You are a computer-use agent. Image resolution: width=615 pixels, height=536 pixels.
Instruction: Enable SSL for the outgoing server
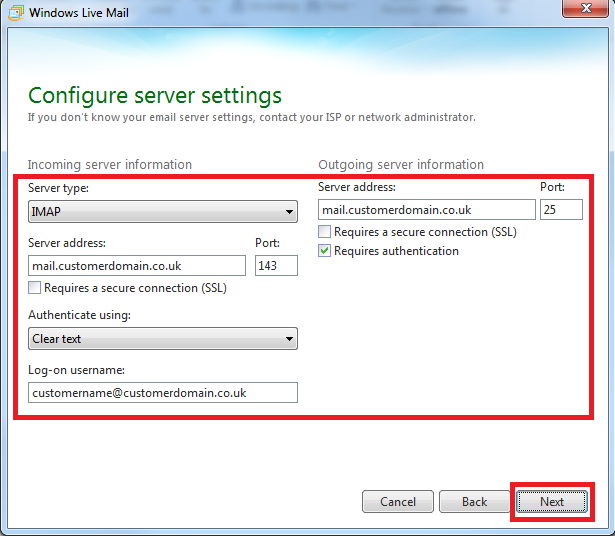click(325, 232)
